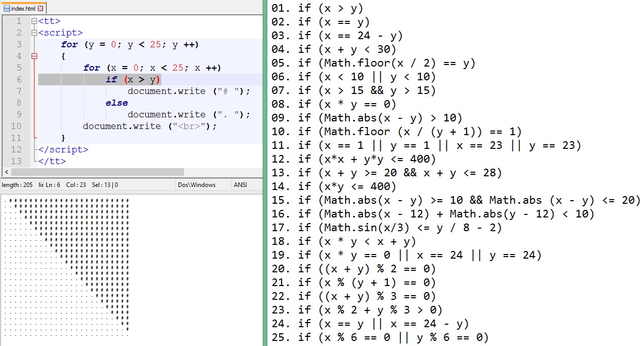Click list item '22. if ((x + y) % 3 == 0)'
This screenshot has width=644, height=346.
click(354, 296)
